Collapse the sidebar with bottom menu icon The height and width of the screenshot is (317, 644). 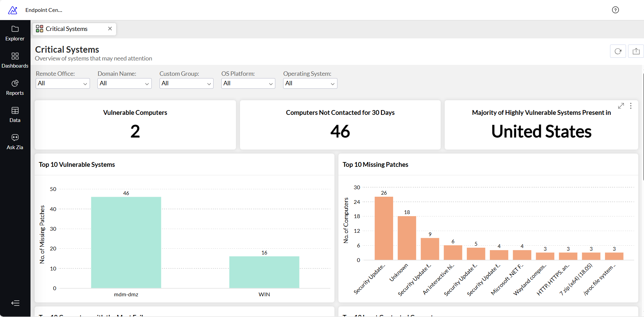pos(15,303)
